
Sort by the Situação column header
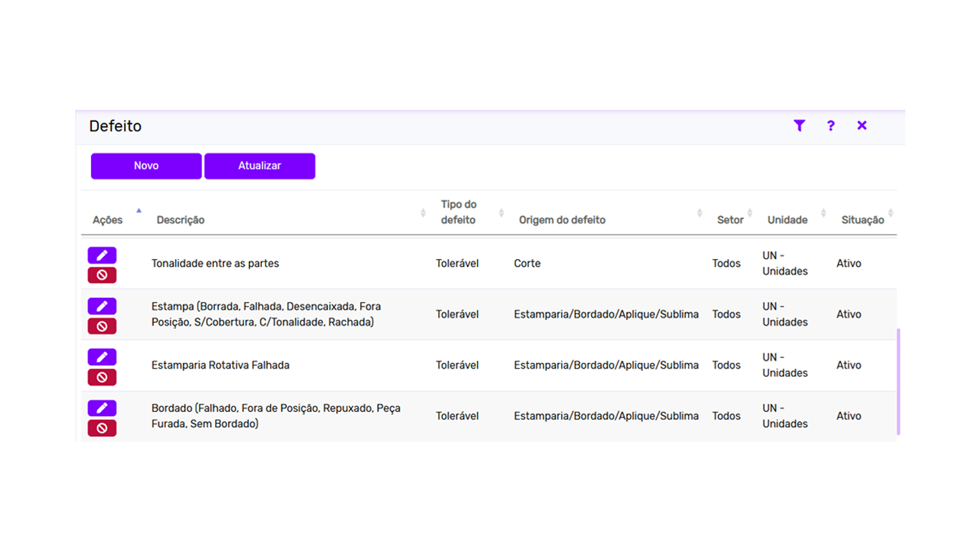click(x=863, y=220)
